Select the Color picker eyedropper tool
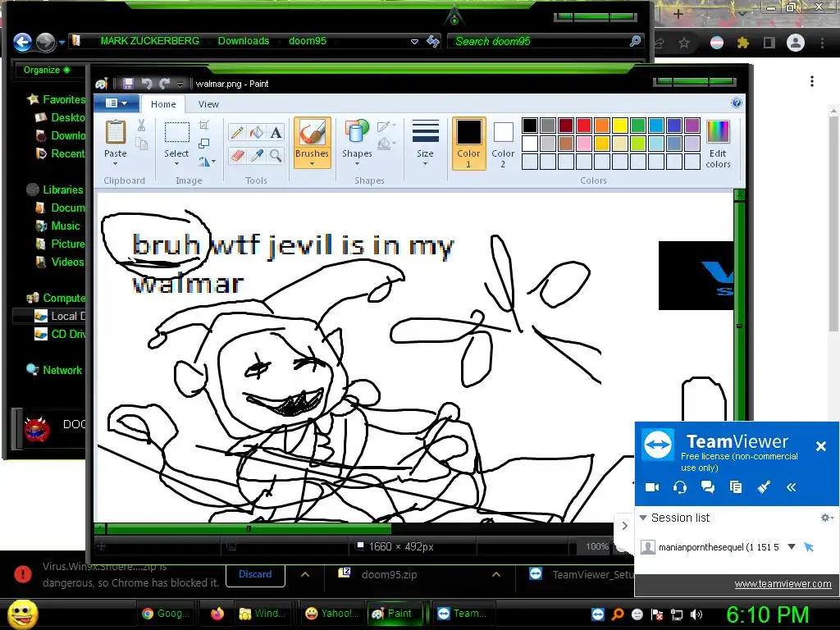Image resolution: width=840 pixels, height=630 pixels. pyautogui.click(x=257, y=156)
